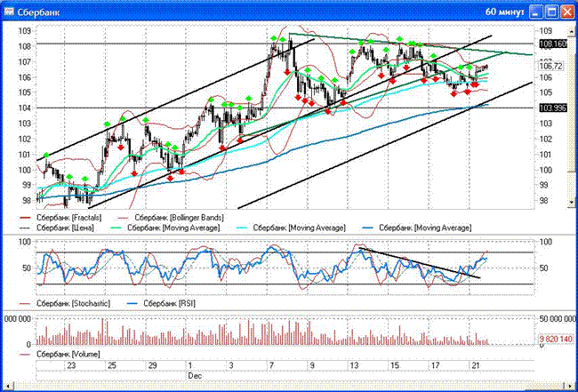Click the current price label 106,72
This screenshot has width=578, height=392.
pos(550,67)
